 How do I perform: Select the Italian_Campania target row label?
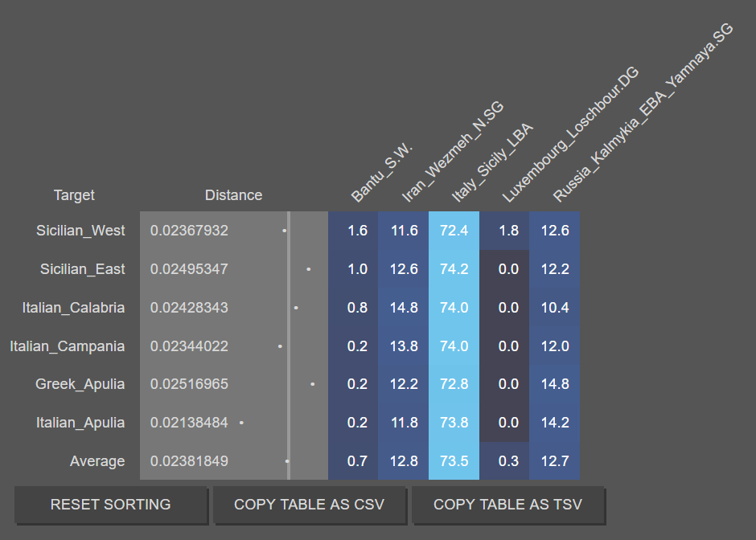[x=67, y=346]
